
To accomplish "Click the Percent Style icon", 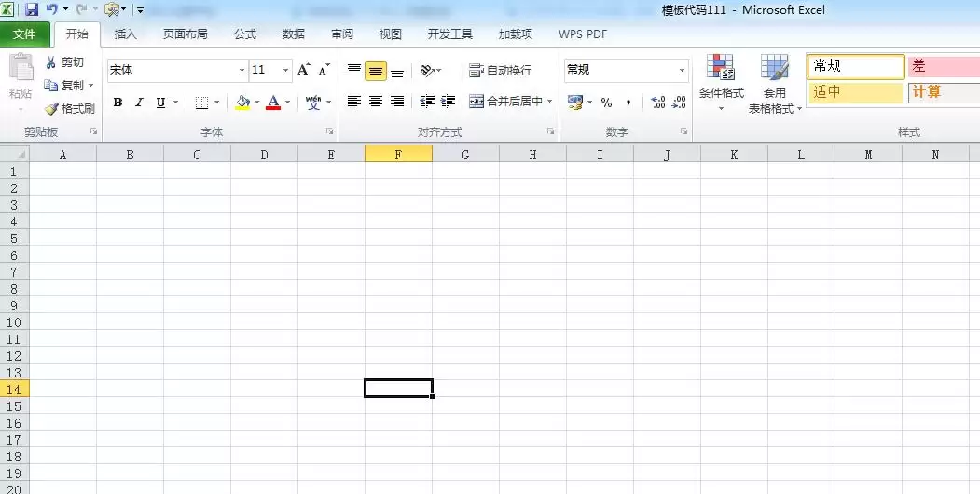I will 606,103.
